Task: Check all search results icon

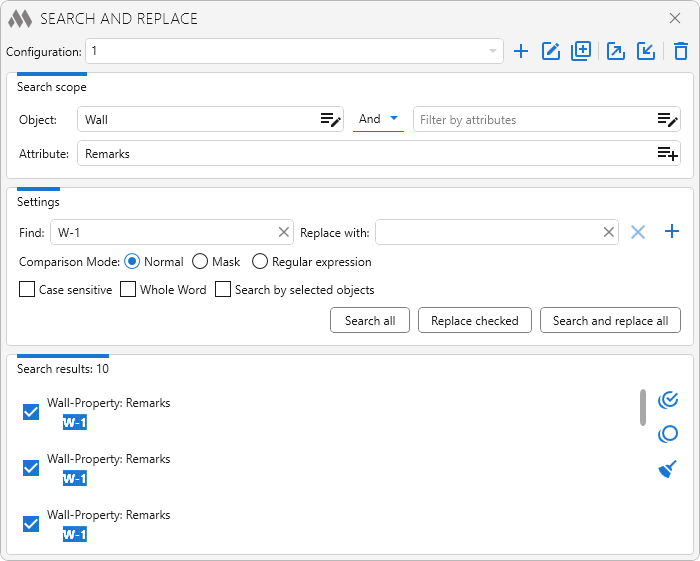Action: pyautogui.click(x=668, y=400)
